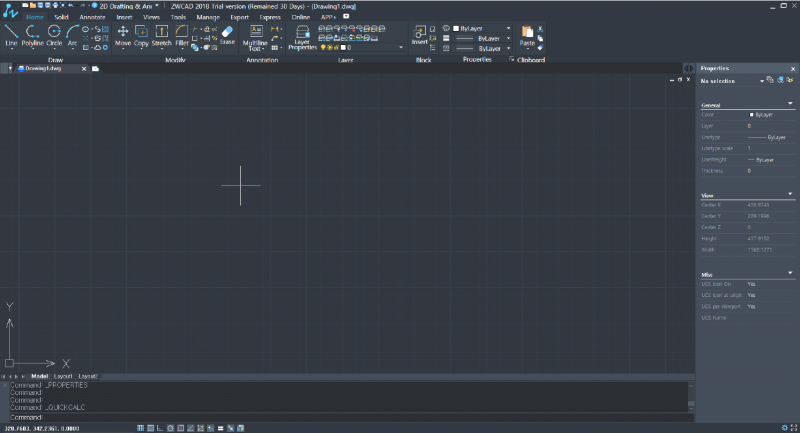The width and height of the screenshot is (800, 433).
Task: Toggle lineweight display in status bar
Action: coord(220,428)
